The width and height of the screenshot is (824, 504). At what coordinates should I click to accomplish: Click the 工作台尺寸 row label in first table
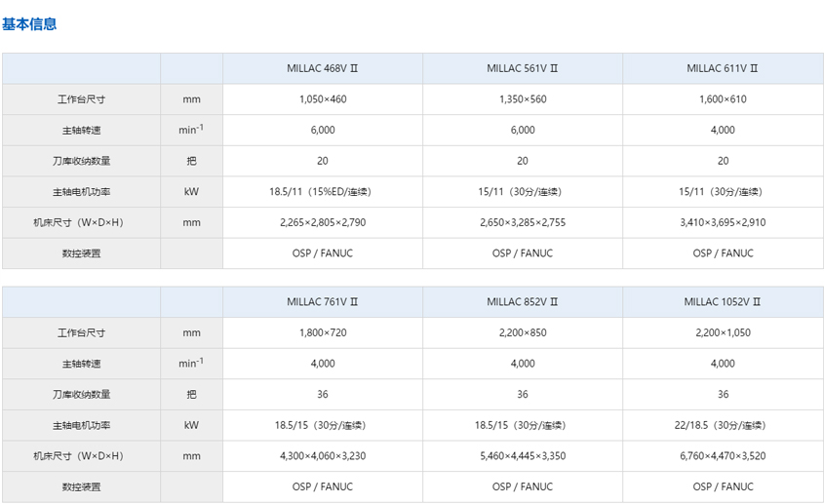82,99
